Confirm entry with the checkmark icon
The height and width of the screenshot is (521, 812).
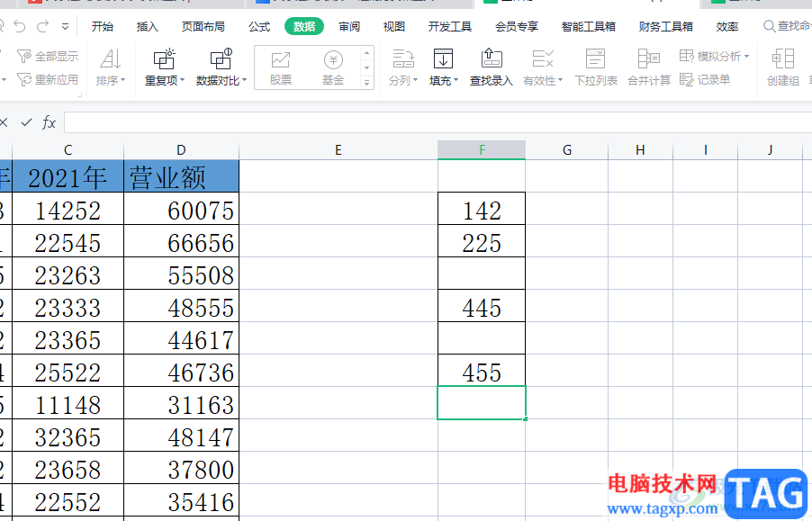coord(26,122)
